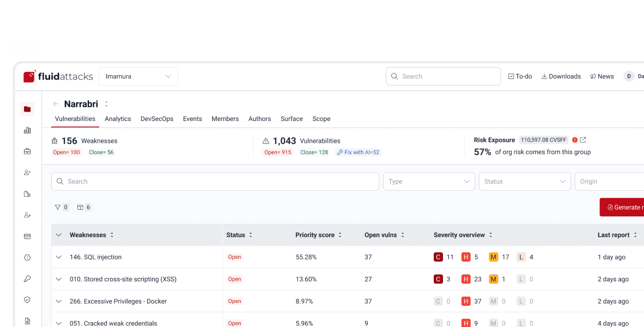Open Risk Exposure external link icon
Screen dimensions: 644x327
click(x=583, y=140)
